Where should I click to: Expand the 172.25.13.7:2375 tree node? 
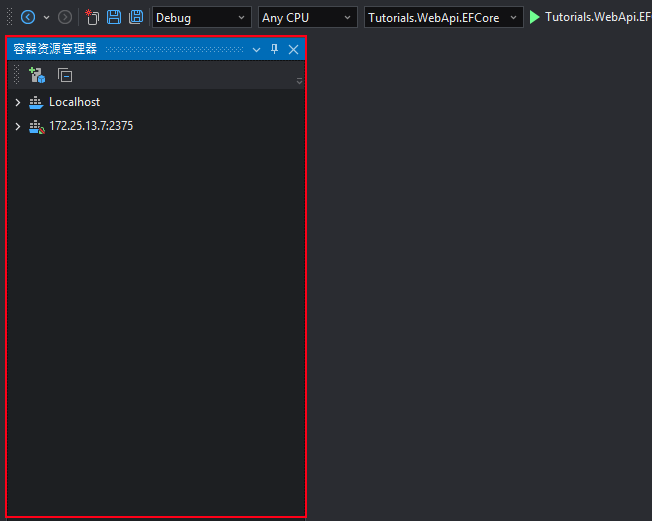pos(18,126)
